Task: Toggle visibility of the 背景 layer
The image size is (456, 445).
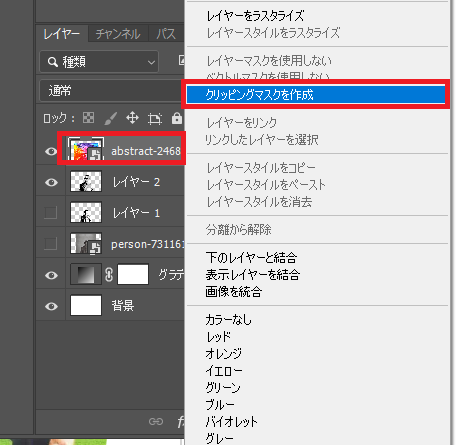Action: 51,306
